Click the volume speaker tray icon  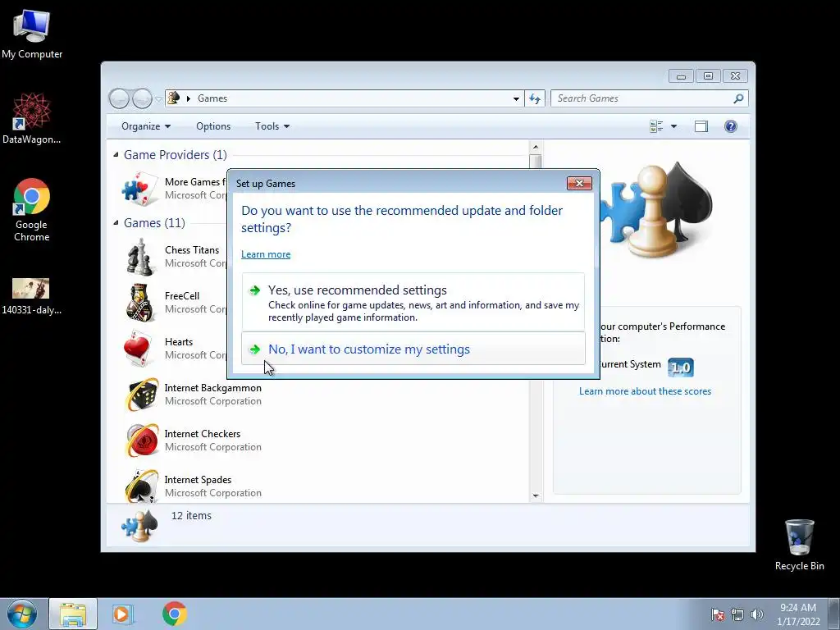(756, 614)
